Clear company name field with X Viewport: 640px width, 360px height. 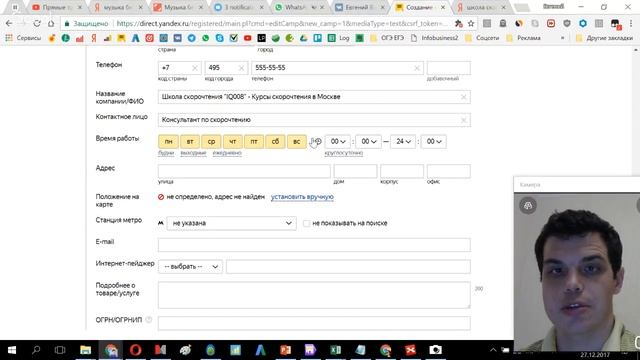click(x=463, y=97)
